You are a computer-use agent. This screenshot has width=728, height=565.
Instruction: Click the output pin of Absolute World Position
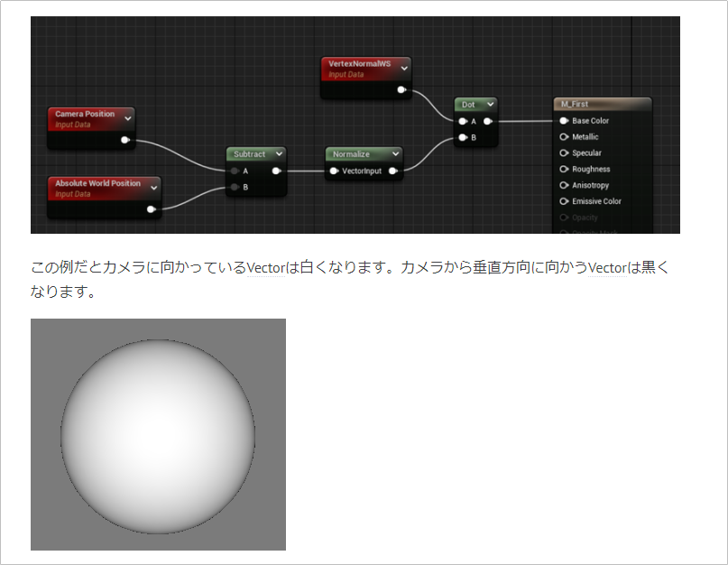[x=150, y=209]
